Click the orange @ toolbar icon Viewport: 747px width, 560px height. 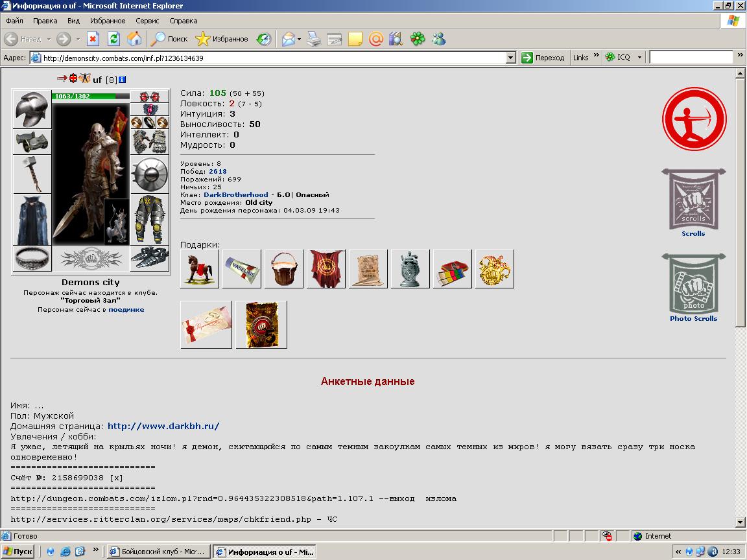tap(376, 39)
